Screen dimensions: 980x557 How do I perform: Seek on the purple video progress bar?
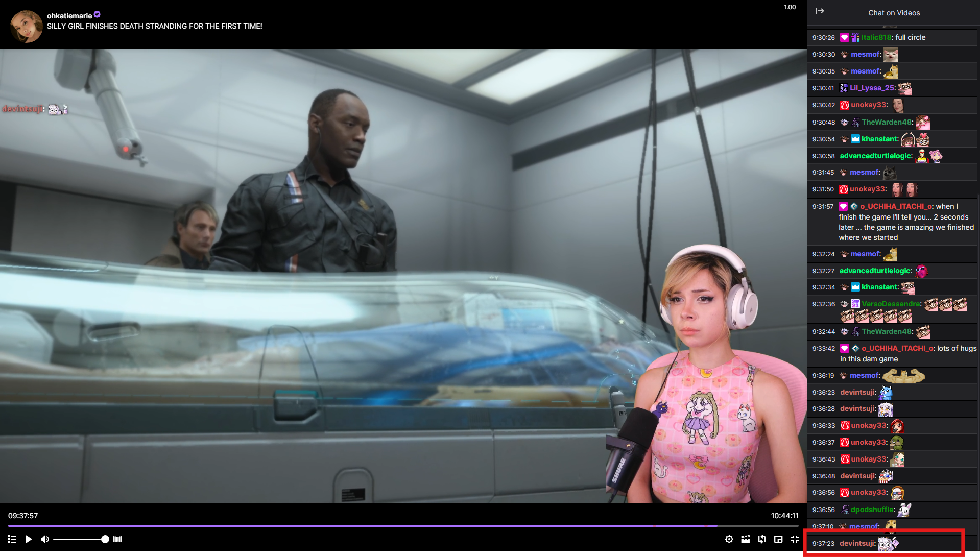[403, 525]
